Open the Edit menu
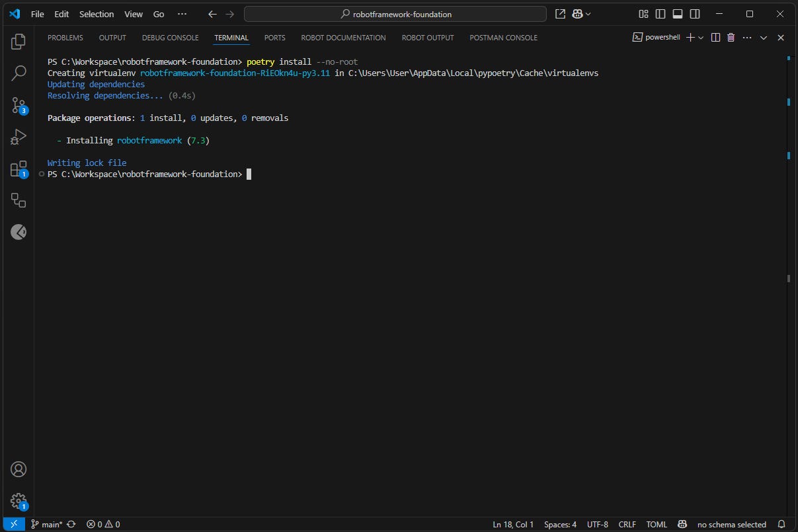 (61, 14)
